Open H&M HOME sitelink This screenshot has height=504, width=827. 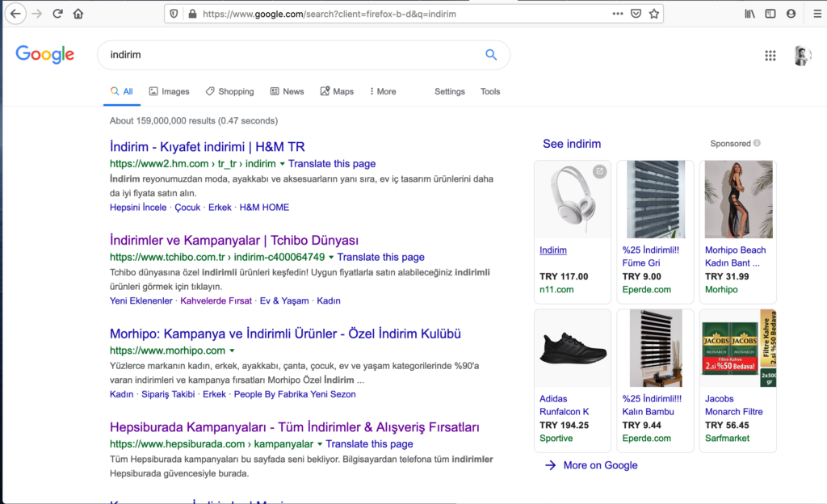coord(264,208)
